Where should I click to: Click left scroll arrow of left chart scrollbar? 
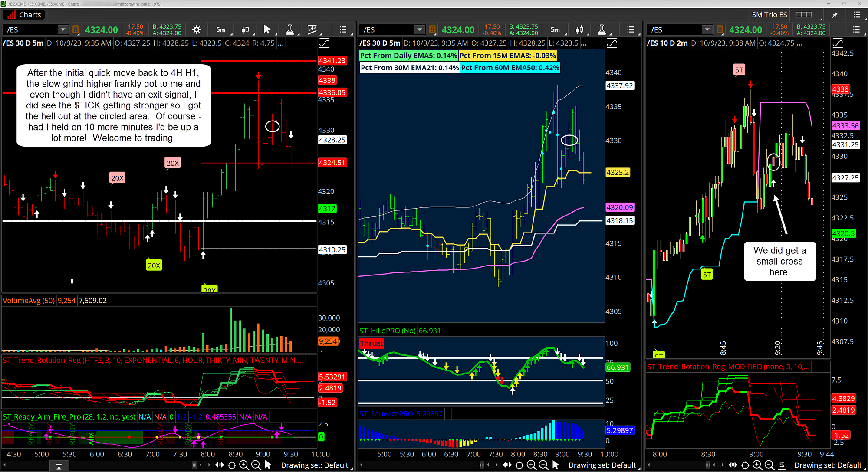click(4, 465)
